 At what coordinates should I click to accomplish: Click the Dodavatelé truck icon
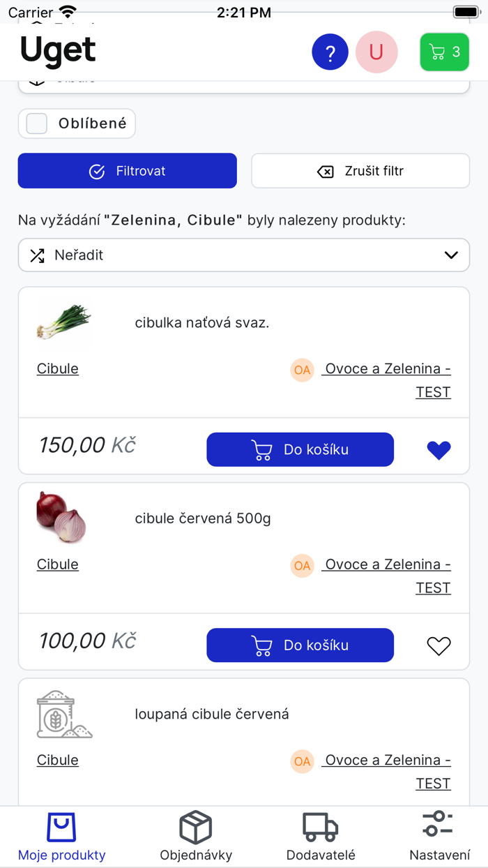point(320,825)
